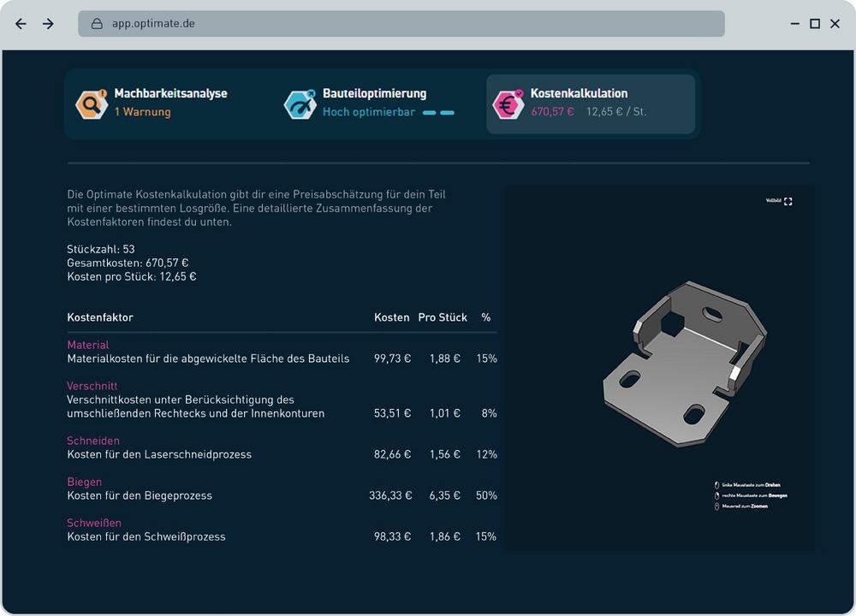Click the mouse wheel icon beside Zoomen hint

pyautogui.click(x=716, y=506)
